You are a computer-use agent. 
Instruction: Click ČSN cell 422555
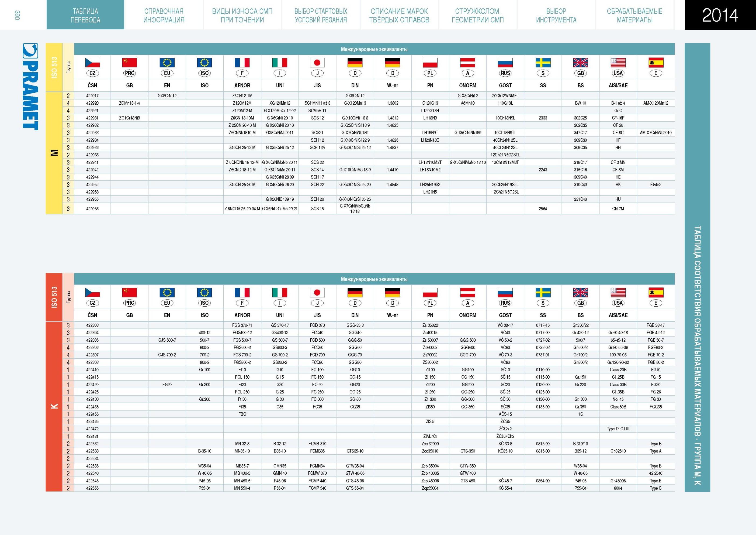click(x=92, y=488)
